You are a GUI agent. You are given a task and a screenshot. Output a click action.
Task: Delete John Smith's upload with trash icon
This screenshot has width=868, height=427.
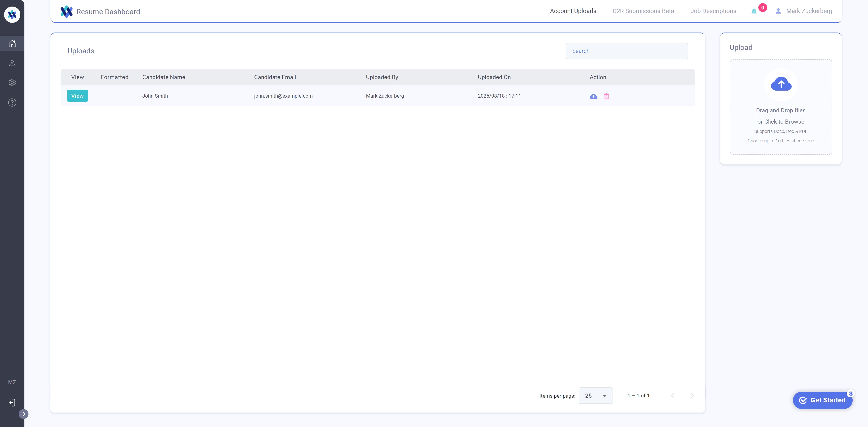tap(606, 96)
